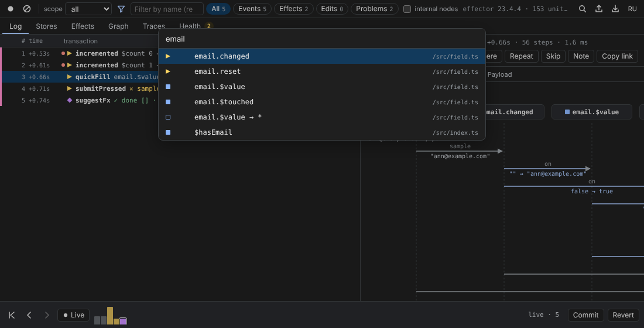This screenshot has width=644, height=328.
Task: Click the email.$value lane header
Action: tap(591, 112)
